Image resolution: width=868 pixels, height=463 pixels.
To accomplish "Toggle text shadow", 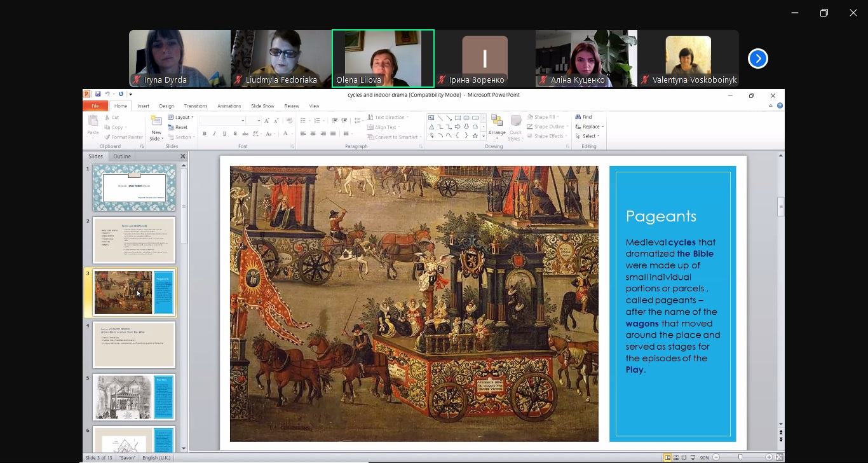I will pyautogui.click(x=235, y=134).
